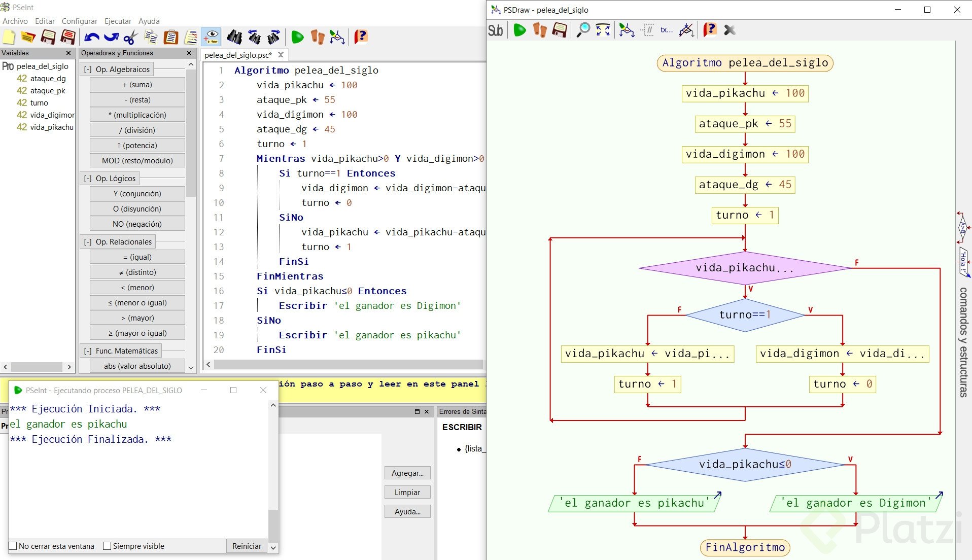Enable 'No cerrar esta ventana' checkbox
972x560 pixels.
[13, 546]
